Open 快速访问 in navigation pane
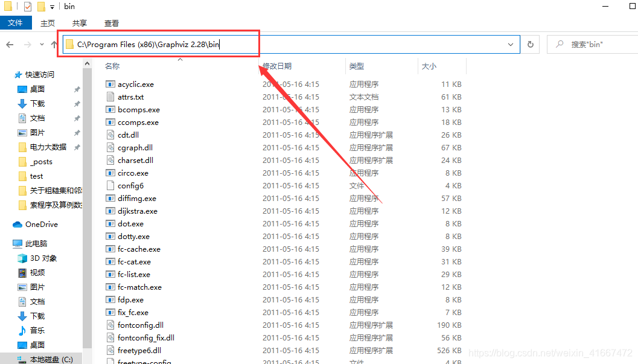 (39, 74)
